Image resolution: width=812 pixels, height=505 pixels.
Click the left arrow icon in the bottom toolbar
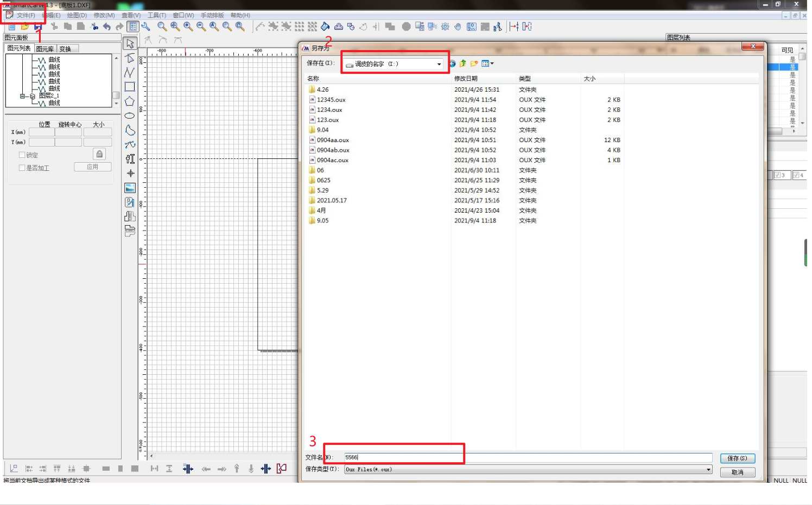[x=206, y=469]
